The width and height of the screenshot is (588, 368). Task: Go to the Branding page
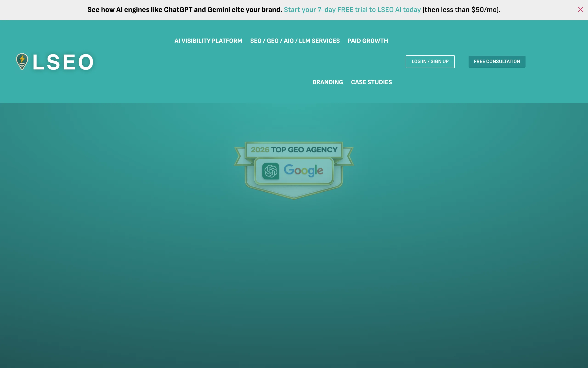[328, 82]
